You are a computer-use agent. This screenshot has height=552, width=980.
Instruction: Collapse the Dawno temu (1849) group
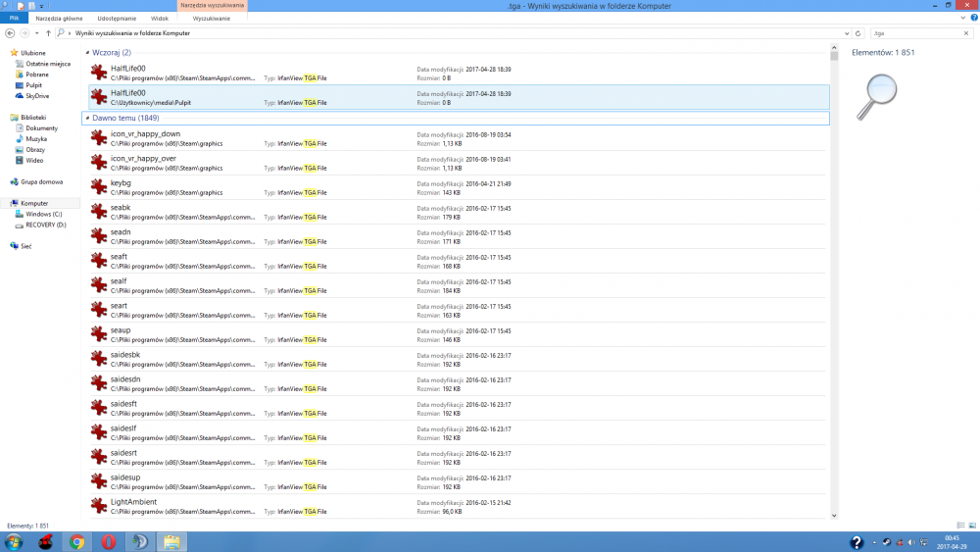[x=86, y=118]
